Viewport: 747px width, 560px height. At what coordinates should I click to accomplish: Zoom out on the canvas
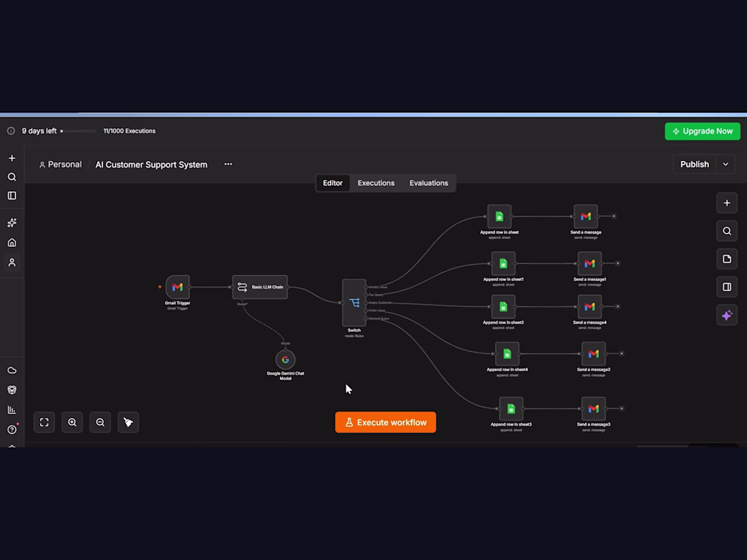pyautogui.click(x=100, y=422)
